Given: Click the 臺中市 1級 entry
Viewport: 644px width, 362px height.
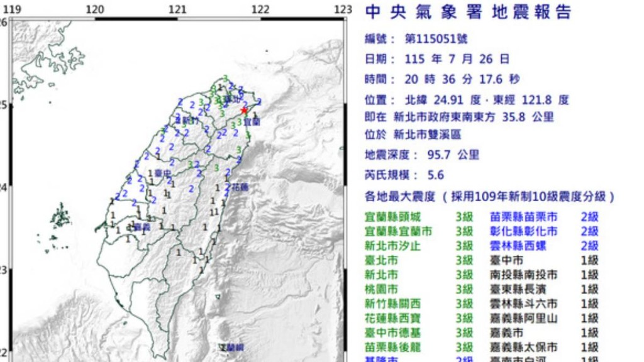Looking at the screenshot, I should (544, 260).
